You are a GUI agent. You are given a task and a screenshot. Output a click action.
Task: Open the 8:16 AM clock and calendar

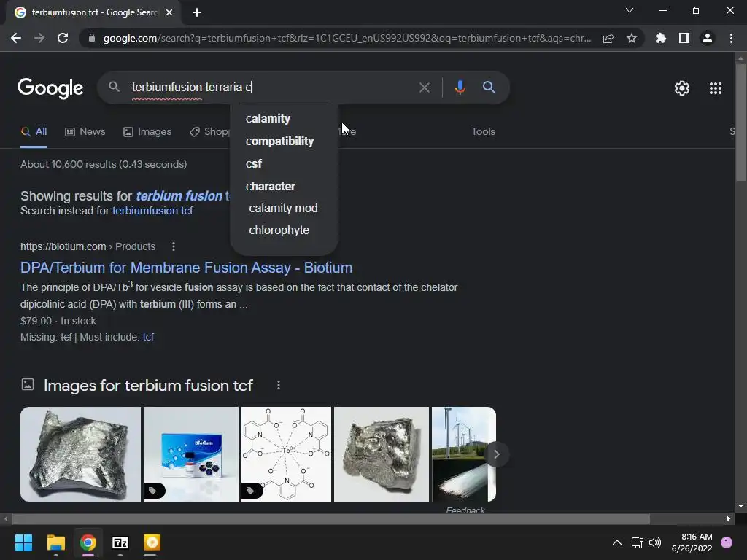692,542
